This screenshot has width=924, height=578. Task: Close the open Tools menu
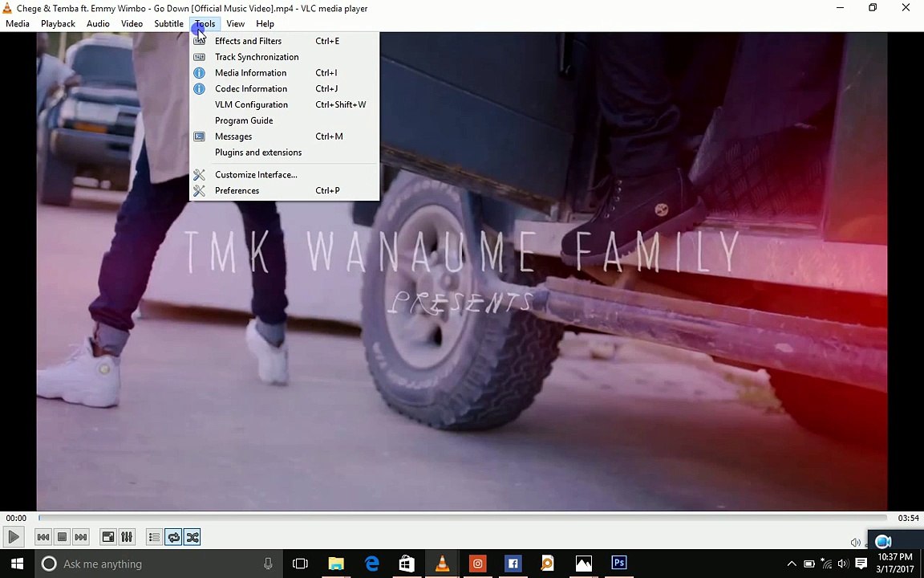tap(205, 23)
